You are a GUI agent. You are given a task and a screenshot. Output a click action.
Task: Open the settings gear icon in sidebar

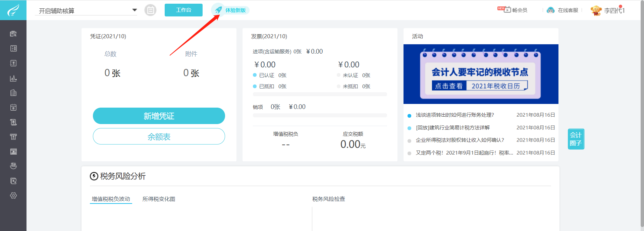13,195
